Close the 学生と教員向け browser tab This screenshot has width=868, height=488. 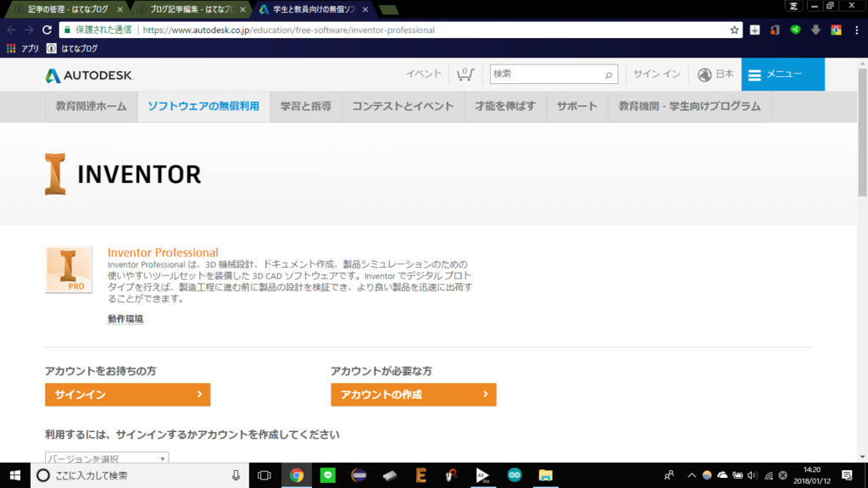click(365, 9)
